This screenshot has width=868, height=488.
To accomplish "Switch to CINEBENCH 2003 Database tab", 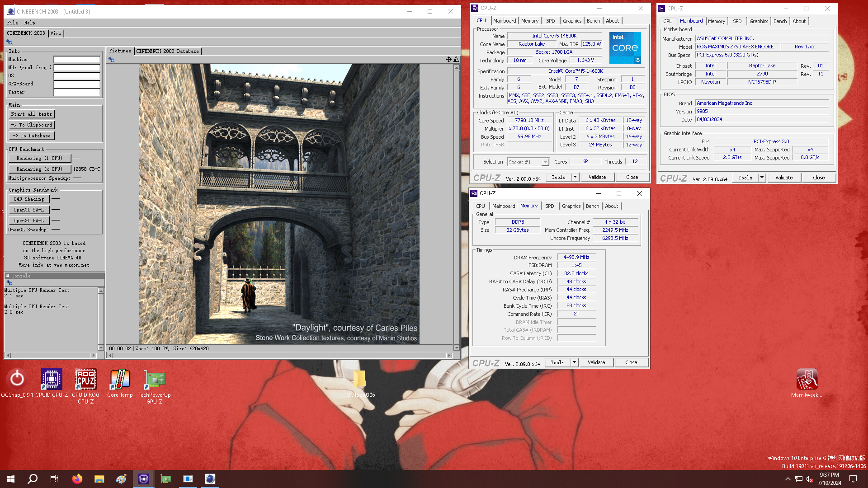I will click(167, 51).
